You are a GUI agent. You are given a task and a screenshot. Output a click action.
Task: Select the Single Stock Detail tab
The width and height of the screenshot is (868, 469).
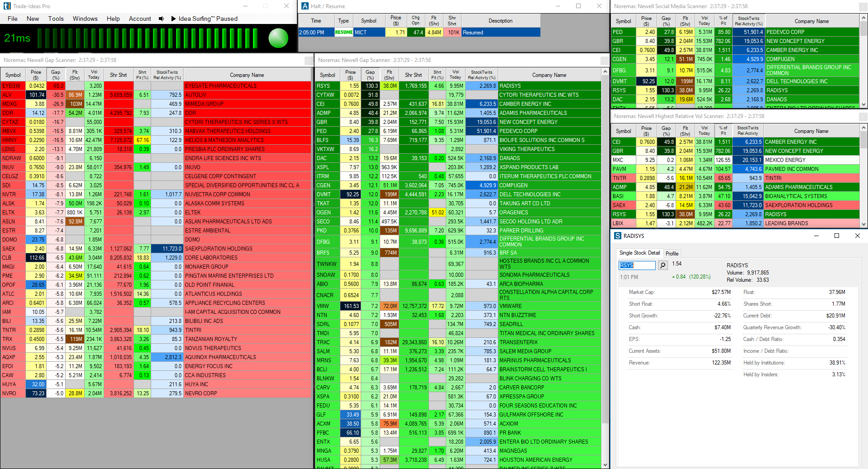(x=639, y=253)
